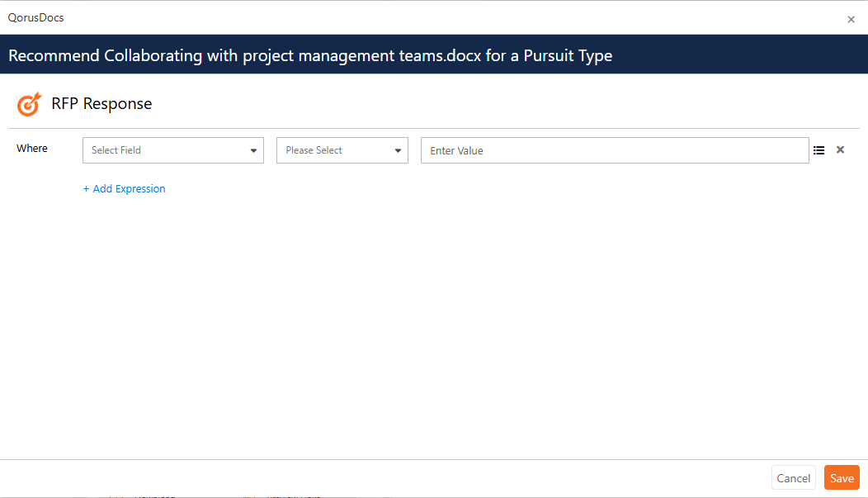Remove the expression row with x icon
The height and width of the screenshot is (498, 868).
[x=840, y=150]
